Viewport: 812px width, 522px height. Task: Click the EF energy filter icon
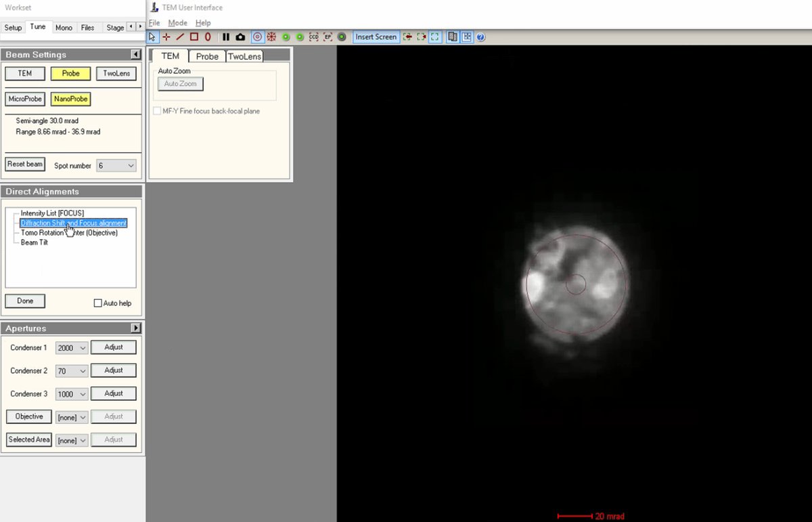click(328, 37)
